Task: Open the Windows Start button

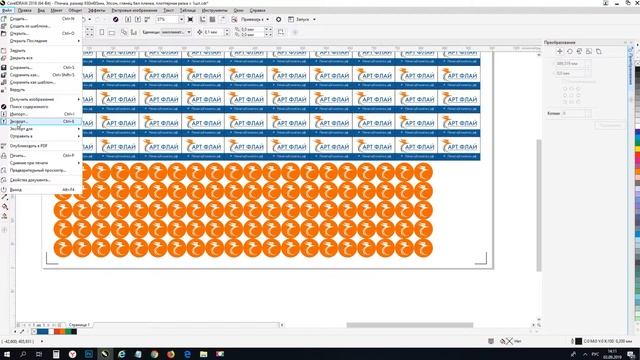Action: [x=7, y=354]
